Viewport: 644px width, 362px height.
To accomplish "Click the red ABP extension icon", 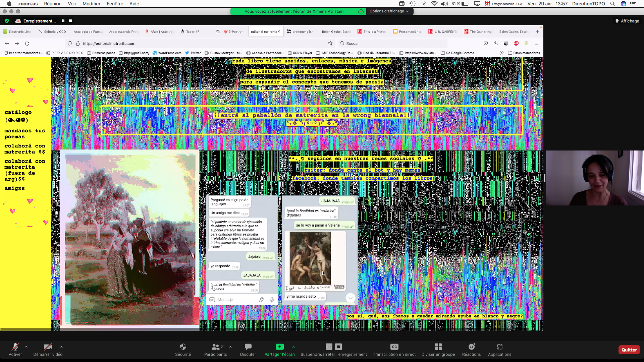I will click(x=516, y=43).
